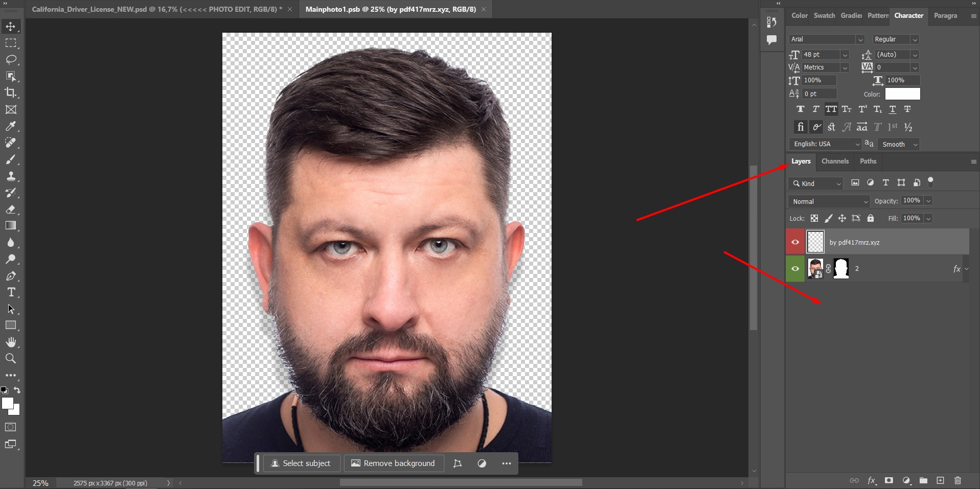
Task: Click the delete layer trash icon
Action: click(957, 480)
